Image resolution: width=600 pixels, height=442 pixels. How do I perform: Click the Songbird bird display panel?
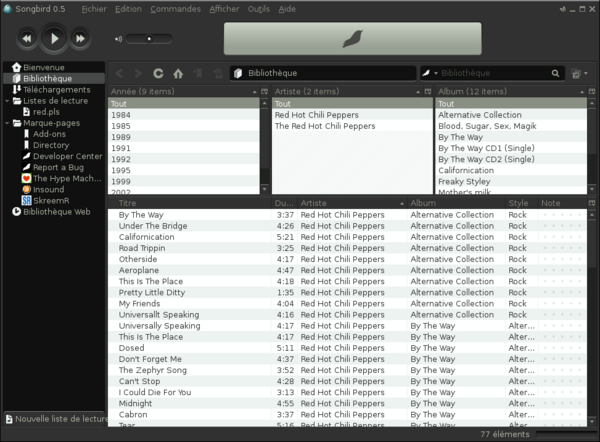point(352,39)
